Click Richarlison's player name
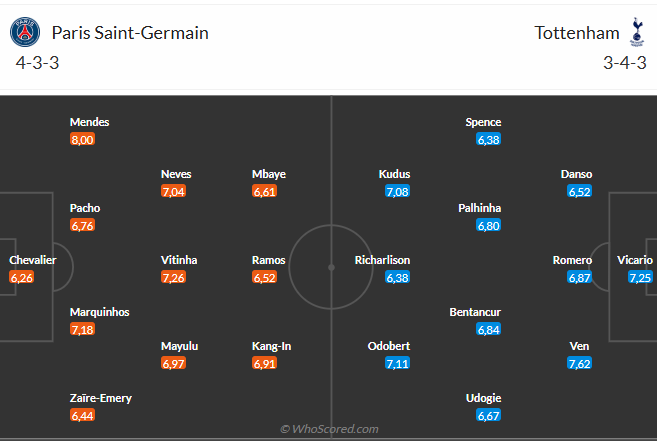The image size is (657, 441). click(x=382, y=260)
